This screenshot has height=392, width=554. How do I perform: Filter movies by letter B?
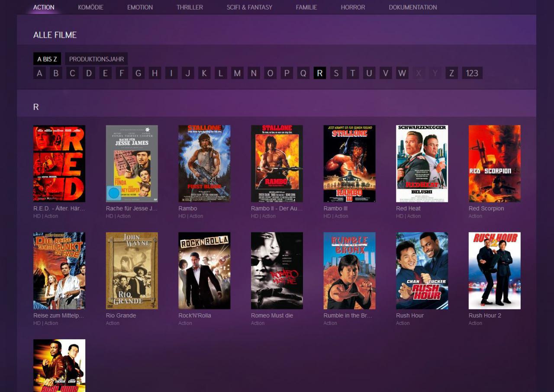coord(56,73)
